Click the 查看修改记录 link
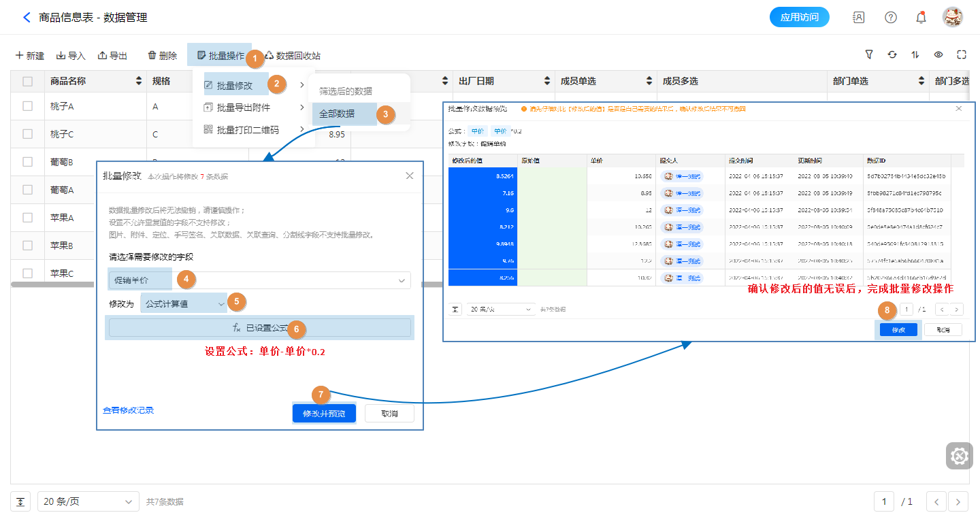Viewport: 980px width, 515px height. [128, 410]
